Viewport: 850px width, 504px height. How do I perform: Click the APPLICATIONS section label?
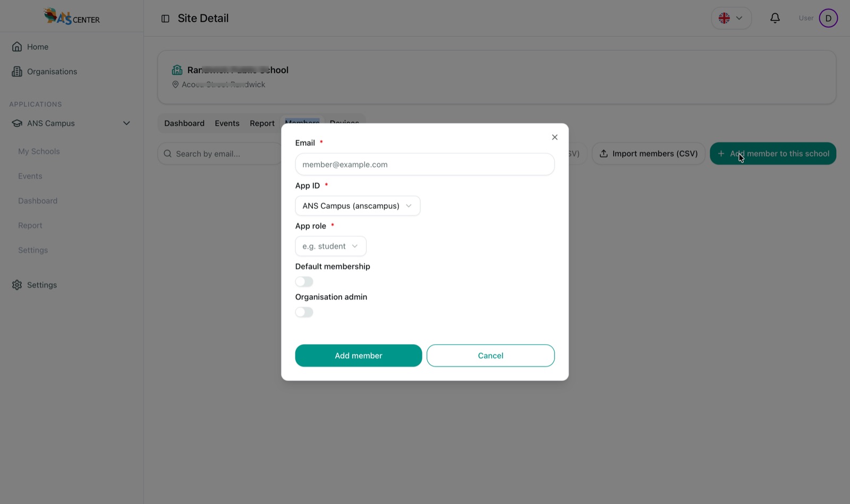(x=36, y=104)
